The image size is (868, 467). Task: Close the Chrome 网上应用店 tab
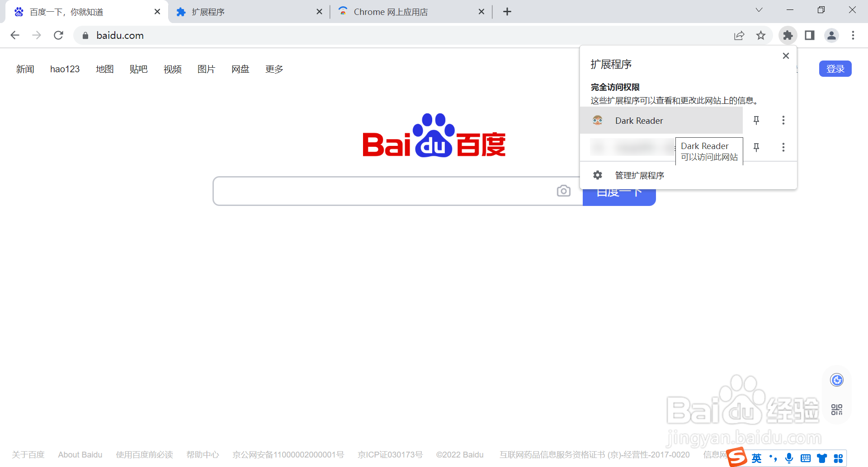481,12
